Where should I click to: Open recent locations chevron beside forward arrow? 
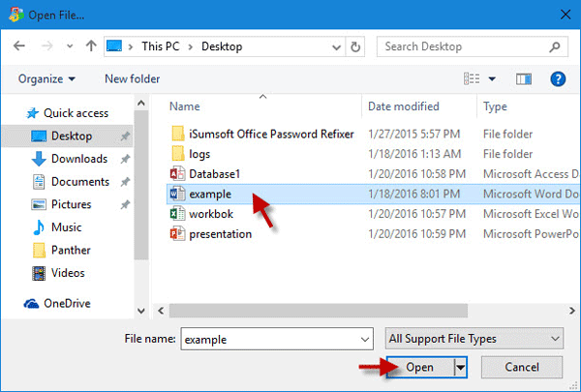[70, 46]
